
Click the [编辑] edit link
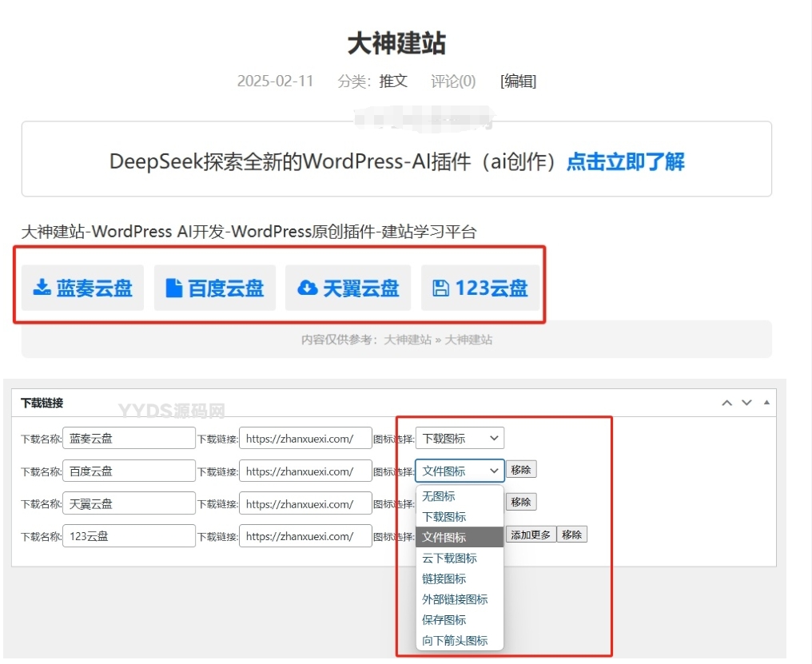[518, 82]
